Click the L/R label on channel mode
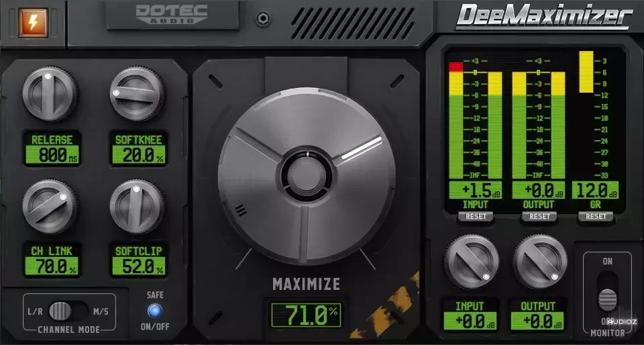644x345 pixels. coord(36,311)
